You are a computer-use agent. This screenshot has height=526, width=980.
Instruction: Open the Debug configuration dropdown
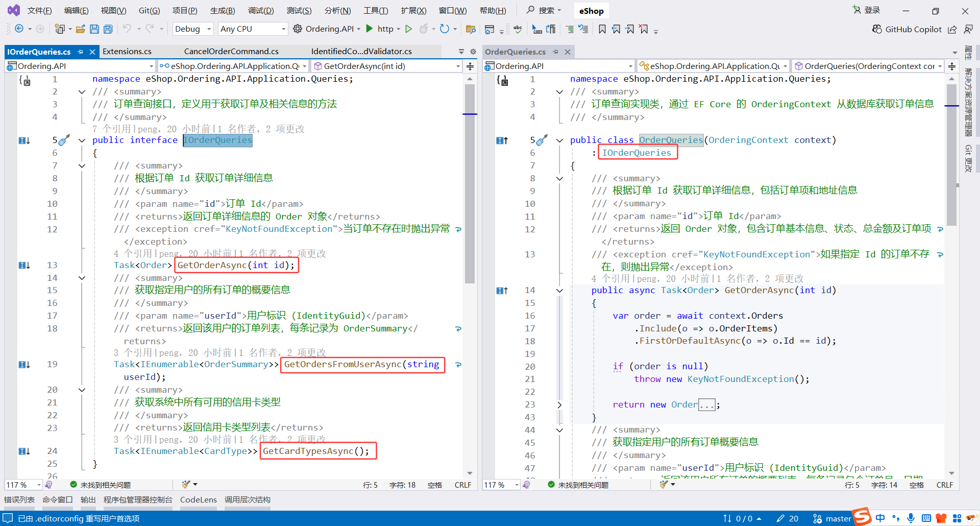[x=192, y=29]
